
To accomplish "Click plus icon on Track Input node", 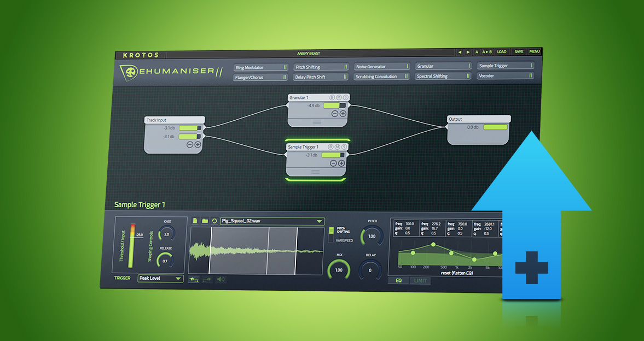I will [198, 145].
